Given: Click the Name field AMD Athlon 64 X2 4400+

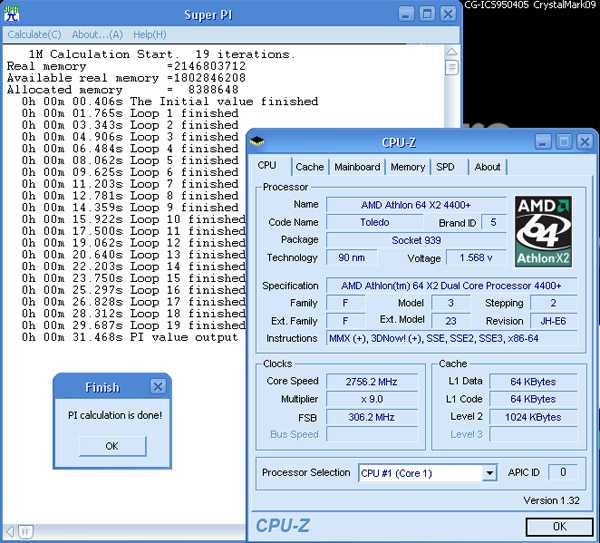Looking at the screenshot, I should (x=416, y=205).
